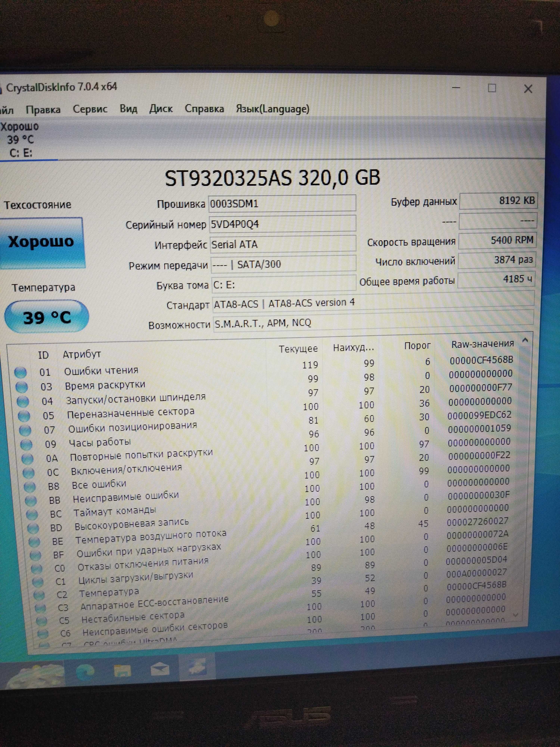Click status circle for Время раскрутки row
This screenshot has height=747, width=560.
(x=22, y=387)
